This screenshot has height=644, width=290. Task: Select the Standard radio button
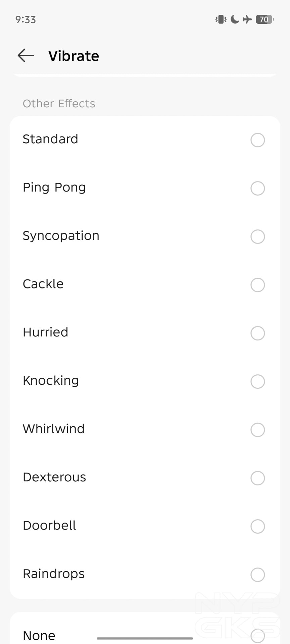(257, 140)
